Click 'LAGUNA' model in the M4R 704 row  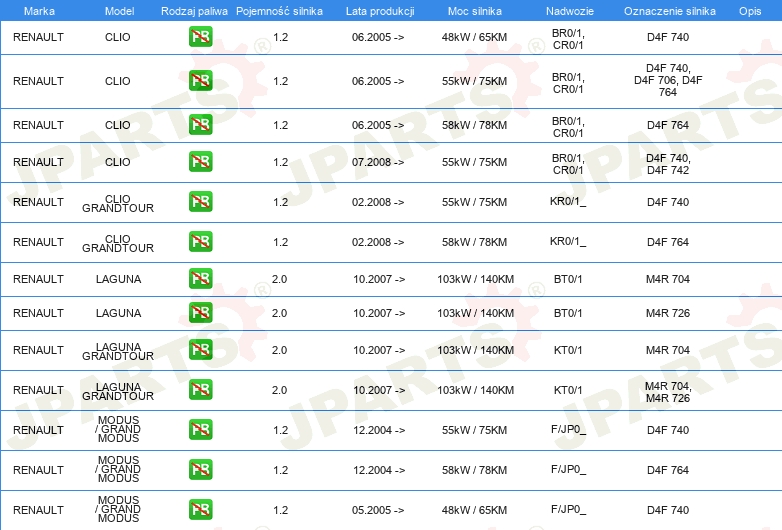118,279
